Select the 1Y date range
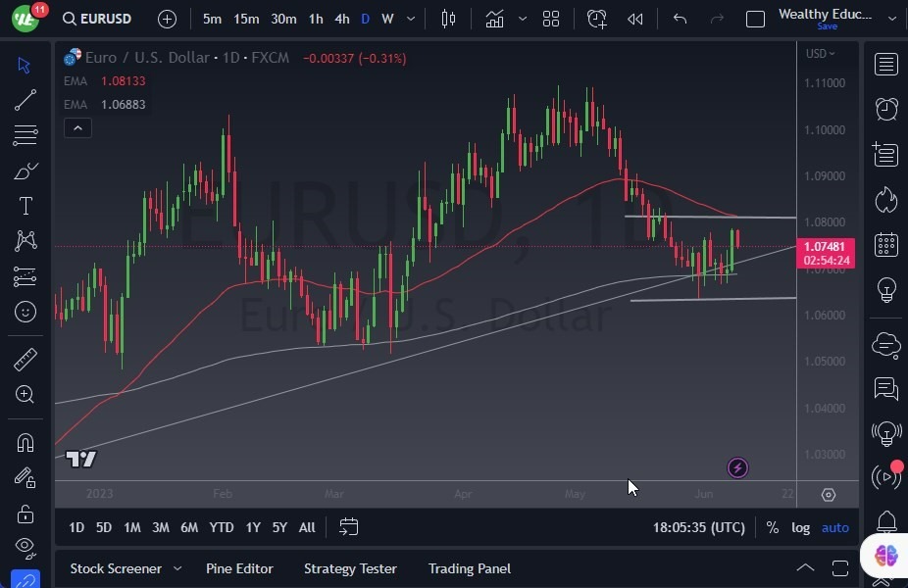 coord(252,527)
